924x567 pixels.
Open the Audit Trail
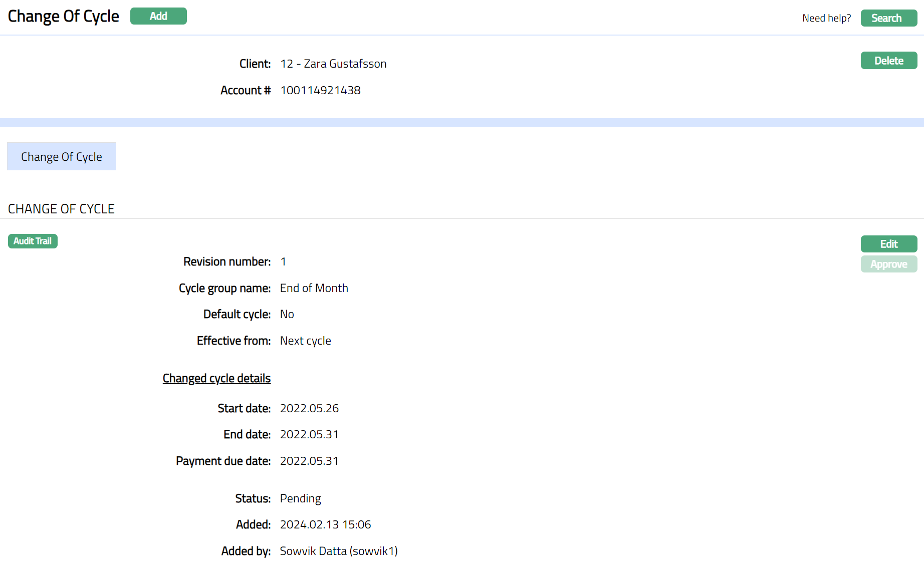click(33, 241)
